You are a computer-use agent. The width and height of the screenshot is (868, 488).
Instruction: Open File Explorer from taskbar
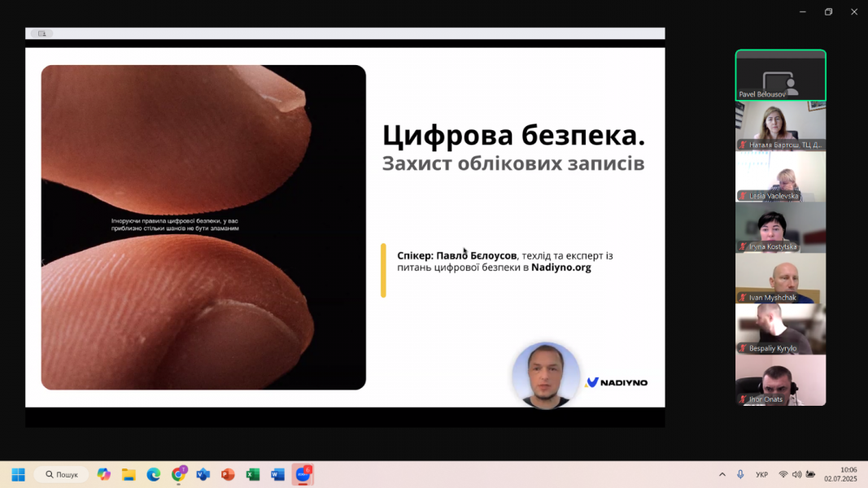[129, 474]
